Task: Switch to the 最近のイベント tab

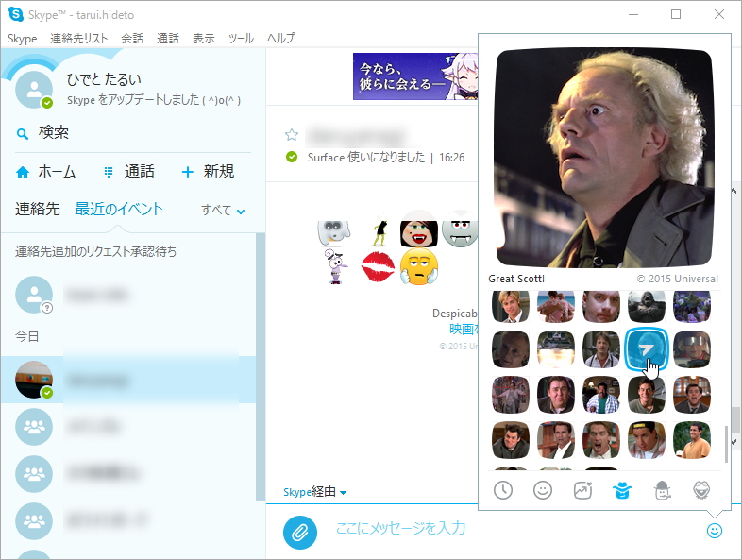Action: tap(118, 209)
